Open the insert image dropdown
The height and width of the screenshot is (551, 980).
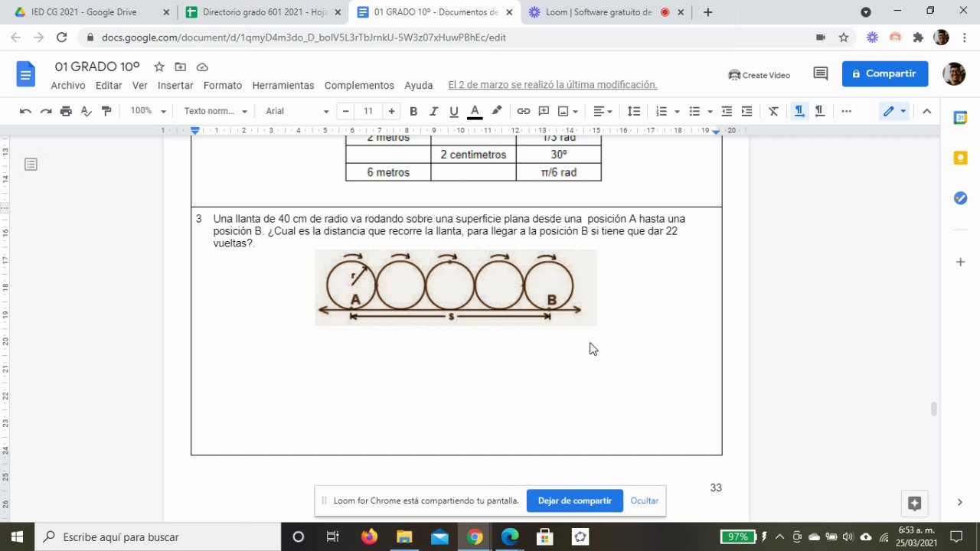click(x=568, y=111)
